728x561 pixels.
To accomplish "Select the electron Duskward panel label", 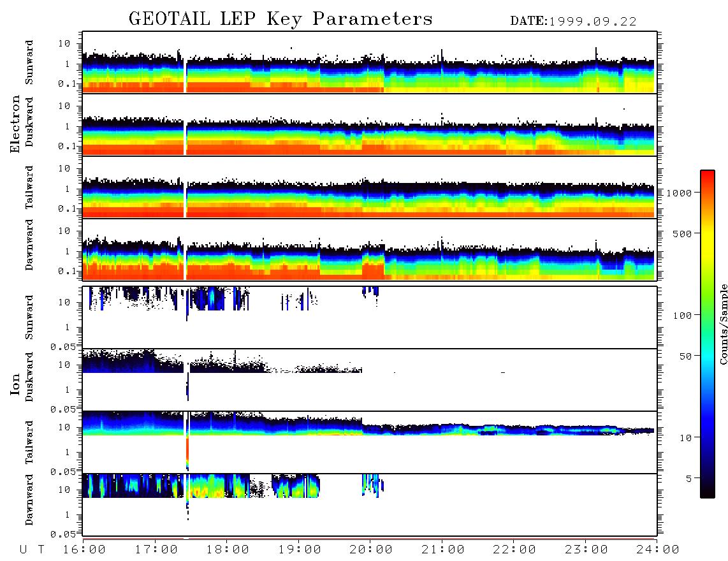I will click(x=29, y=122).
